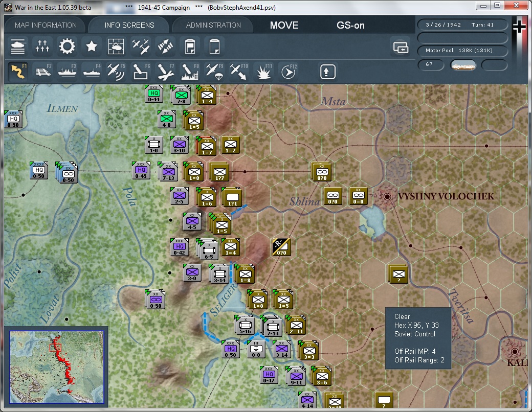The height and width of the screenshot is (412, 532).
Task: Select the F1 Move mode
Action: click(18, 71)
